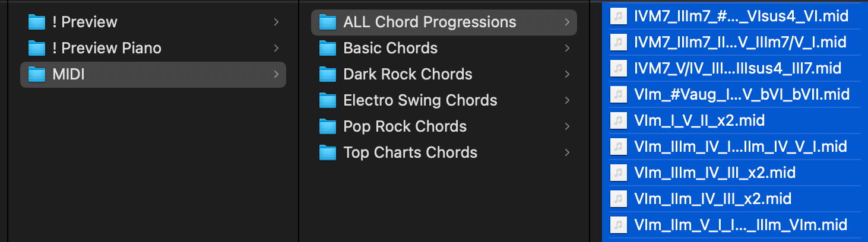The width and height of the screenshot is (868, 242).
Task: Select the file VIm_#Vaug_I...V_bVI_bVII.mid
Action: tap(742, 95)
